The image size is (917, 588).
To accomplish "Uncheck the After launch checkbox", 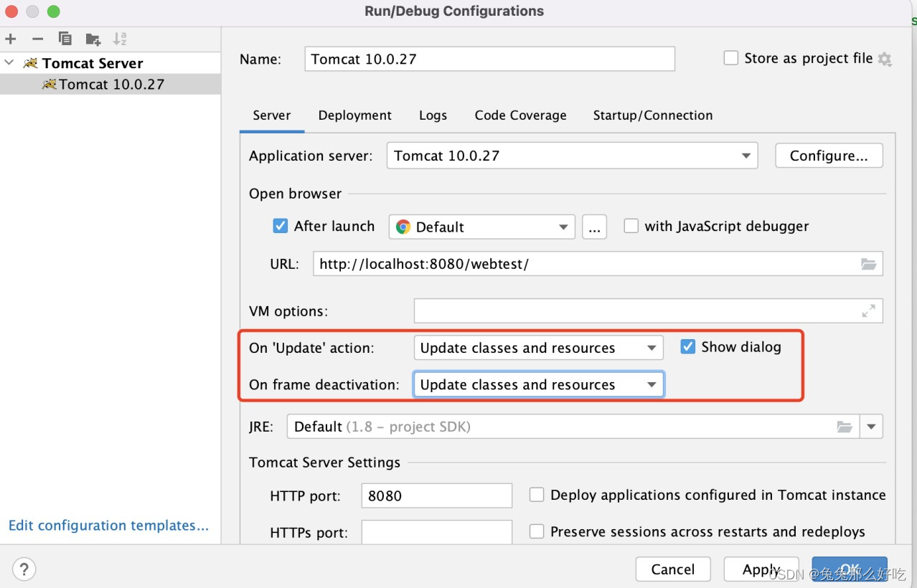I will tap(281, 226).
